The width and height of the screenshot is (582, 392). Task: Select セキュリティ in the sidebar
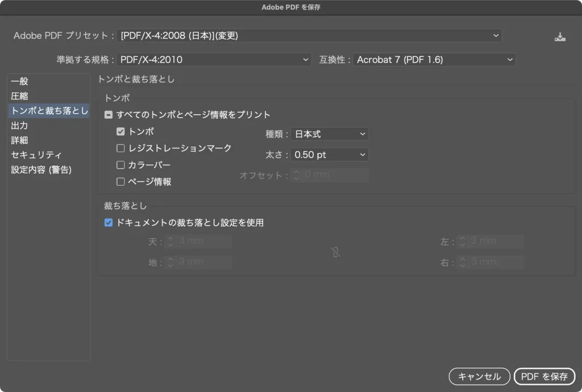(49, 155)
